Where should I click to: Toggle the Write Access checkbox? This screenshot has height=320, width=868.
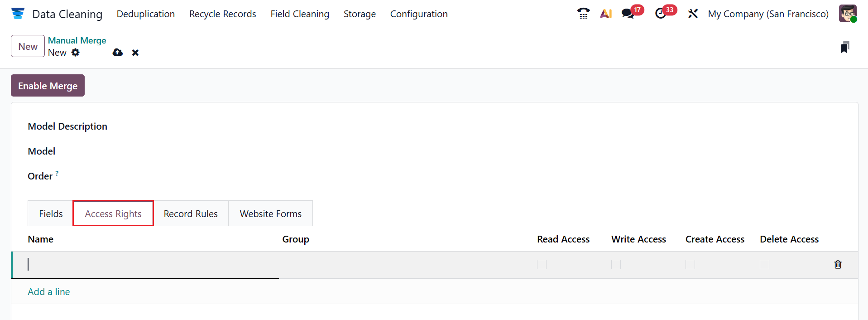[616, 264]
